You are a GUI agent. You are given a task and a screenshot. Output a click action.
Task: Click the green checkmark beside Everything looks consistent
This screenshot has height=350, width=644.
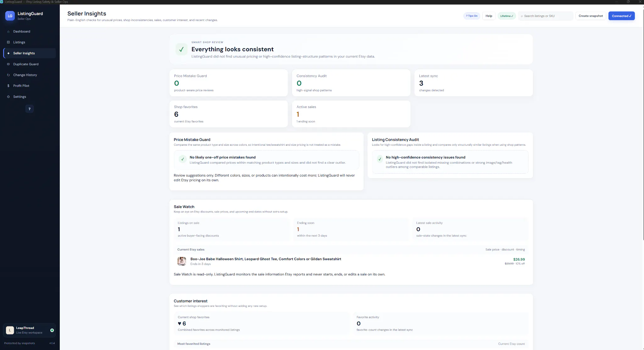[182, 49]
